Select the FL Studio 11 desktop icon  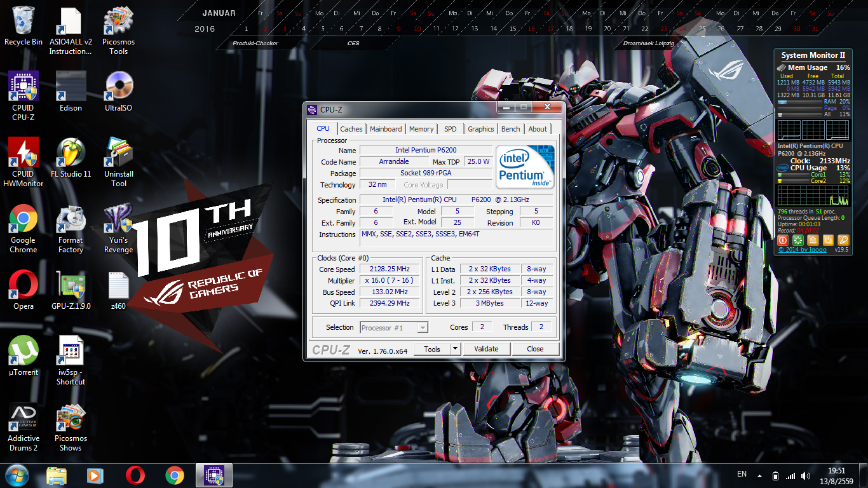(x=71, y=158)
